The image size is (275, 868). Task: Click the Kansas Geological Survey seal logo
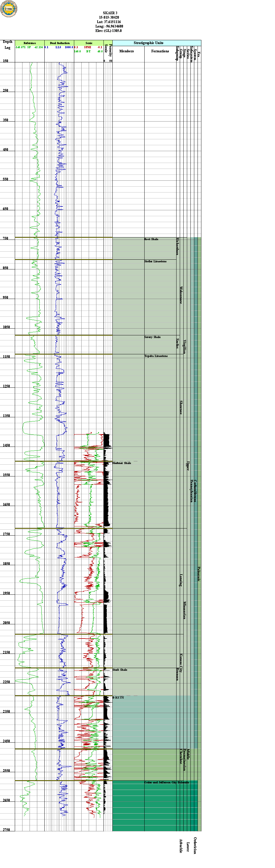click(x=9, y=8)
